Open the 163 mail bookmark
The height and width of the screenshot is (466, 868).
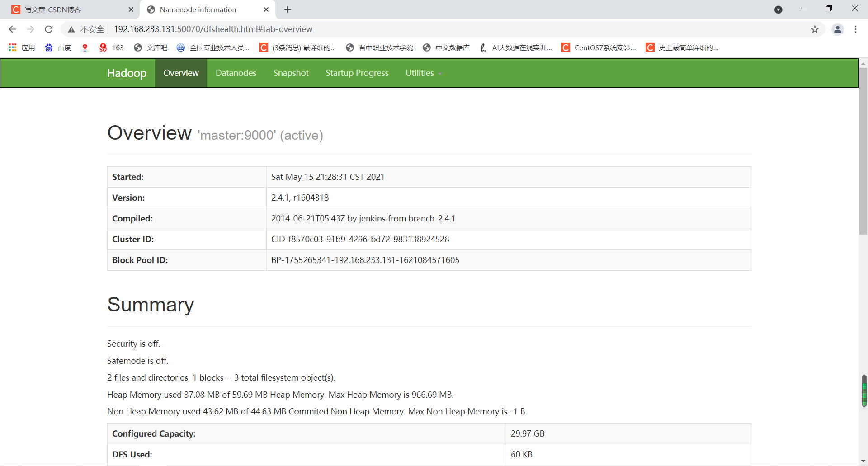[111, 47]
